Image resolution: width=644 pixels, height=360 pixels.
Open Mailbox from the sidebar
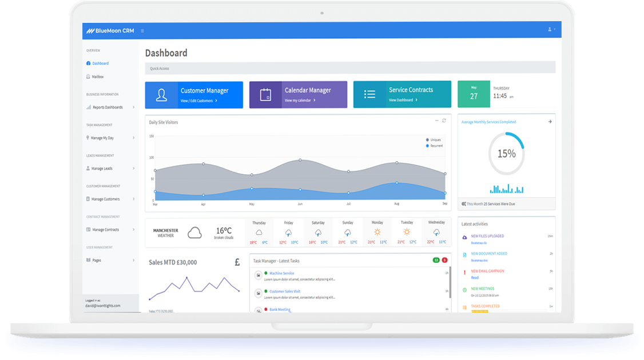click(97, 77)
